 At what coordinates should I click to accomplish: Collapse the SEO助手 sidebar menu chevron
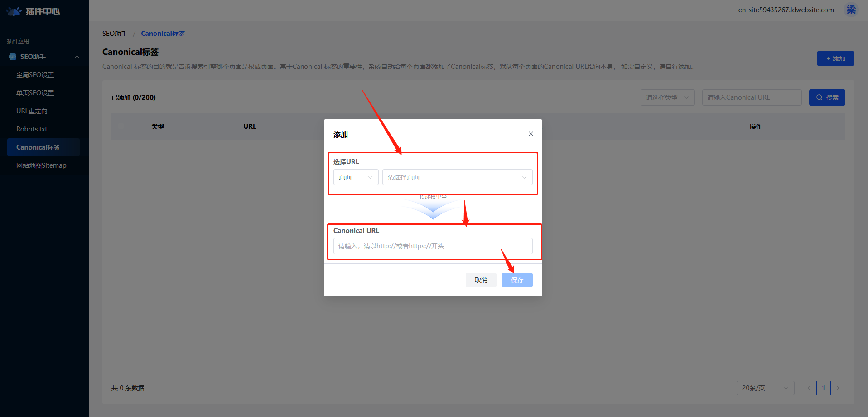coord(77,57)
